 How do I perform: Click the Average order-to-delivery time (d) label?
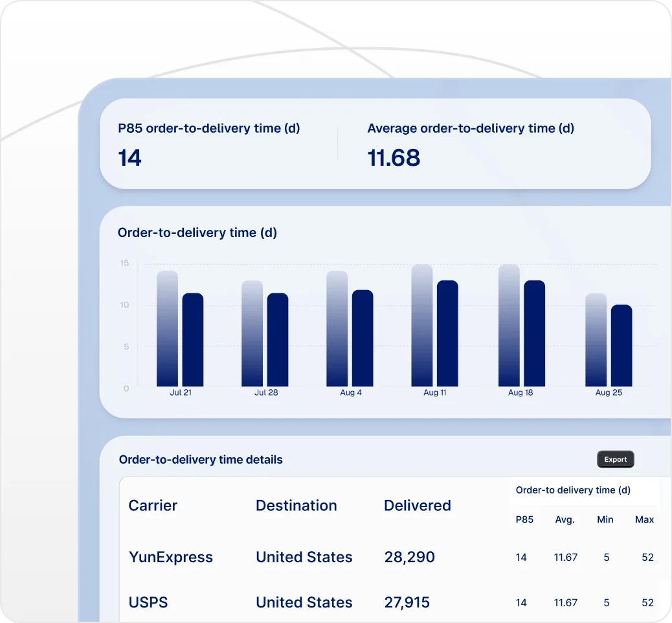coord(471,128)
